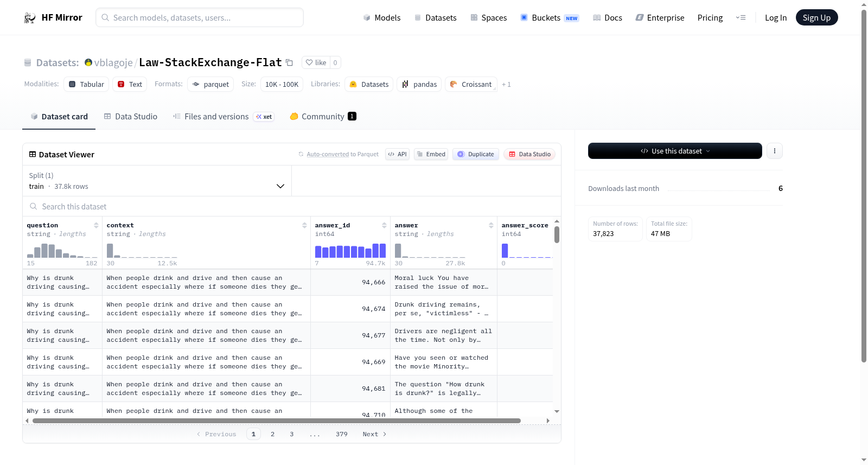This screenshot has height=465, width=868.
Task: Open the answer cell starting 'Drunk driving remains'
Action: [x=444, y=309]
